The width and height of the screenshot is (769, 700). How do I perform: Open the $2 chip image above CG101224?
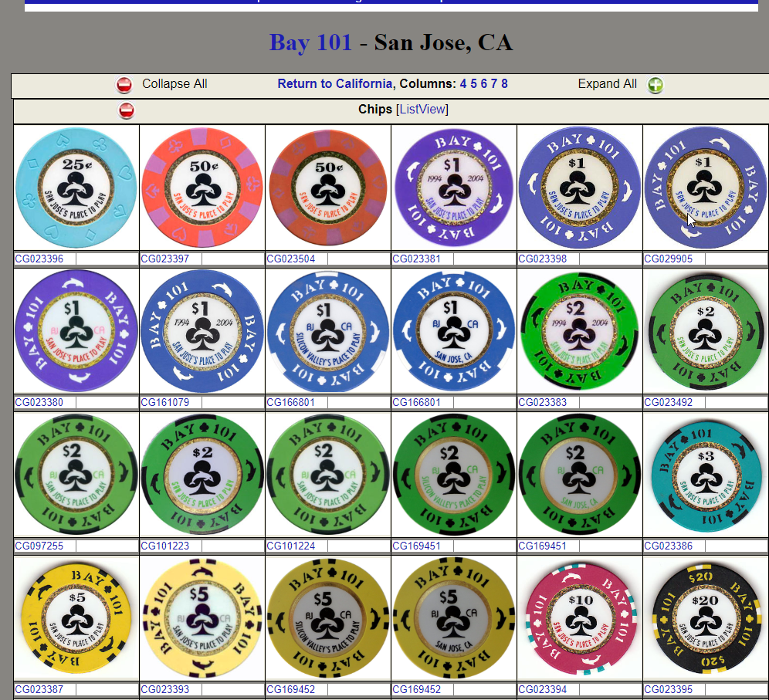327,475
